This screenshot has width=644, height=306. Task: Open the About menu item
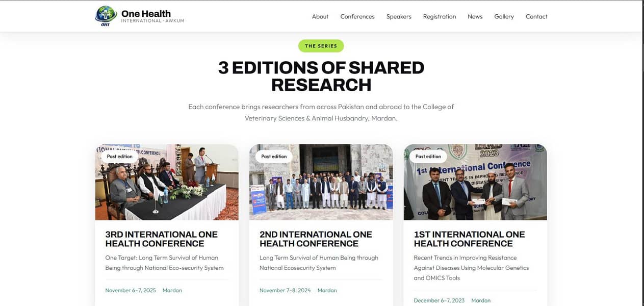coord(320,16)
